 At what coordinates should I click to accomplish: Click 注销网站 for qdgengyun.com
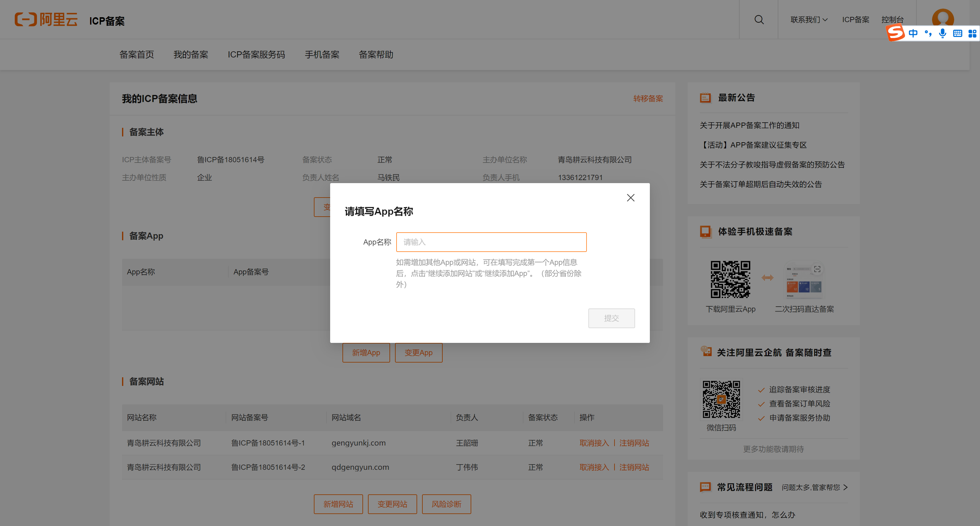click(634, 467)
